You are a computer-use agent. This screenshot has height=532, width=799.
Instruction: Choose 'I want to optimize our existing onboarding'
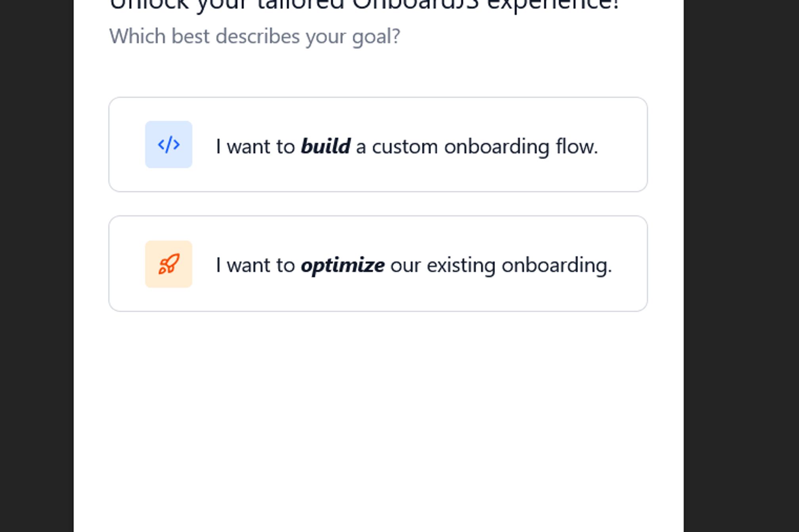[x=378, y=263]
